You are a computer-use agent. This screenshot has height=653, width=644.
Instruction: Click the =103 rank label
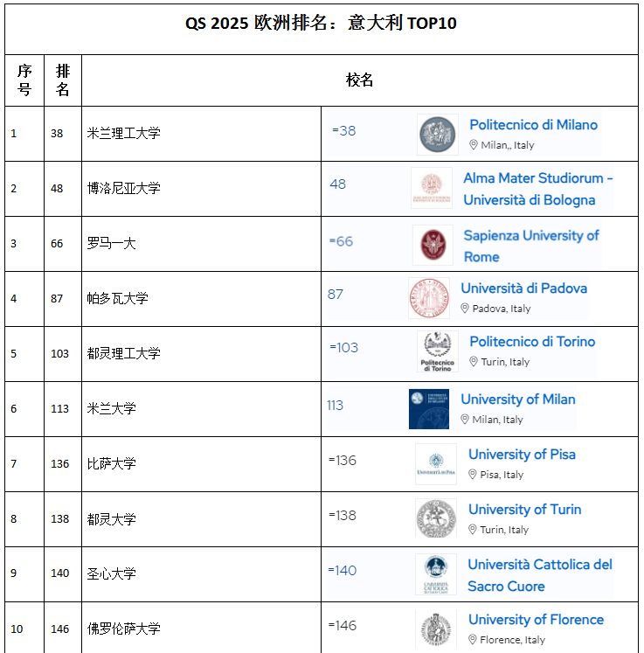coord(344,347)
